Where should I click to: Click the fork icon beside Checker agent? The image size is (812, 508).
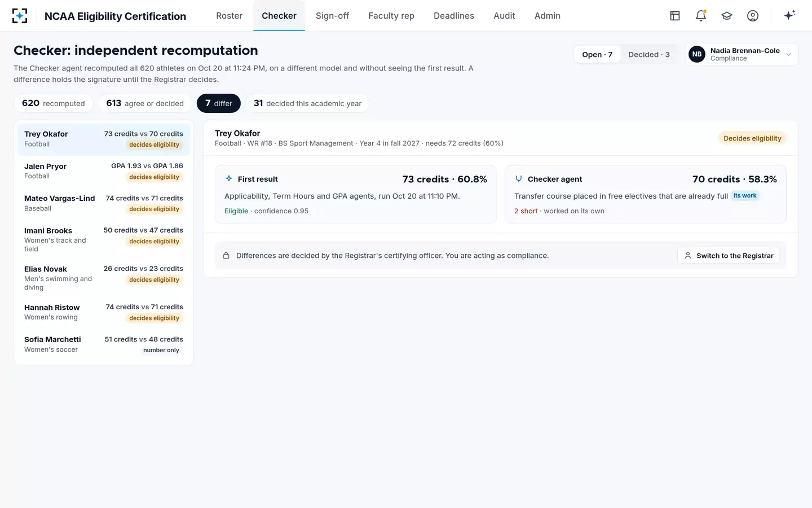pos(519,179)
